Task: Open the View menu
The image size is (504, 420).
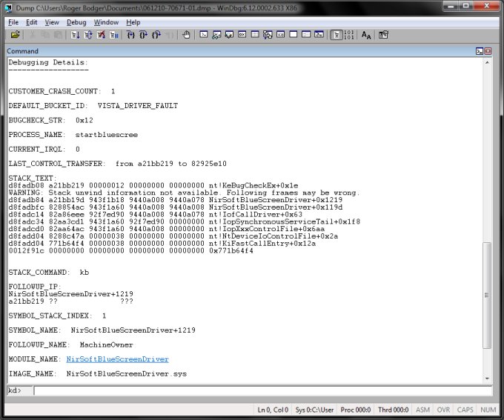Action: click(x=52, y=22)
